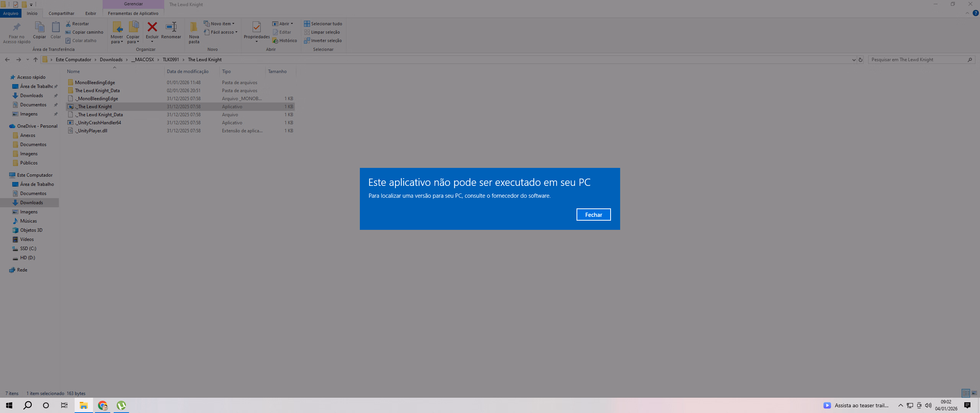Switch to details view layout icon
The height and width of the screenshot is (413, 980).
(966, 393)
